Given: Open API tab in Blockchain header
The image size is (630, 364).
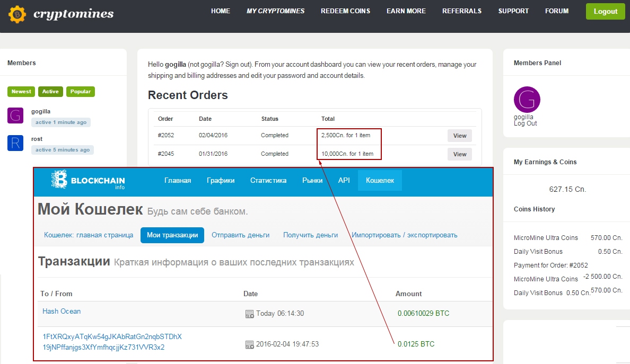Looking at the screenshot, I should coord(344,180).
